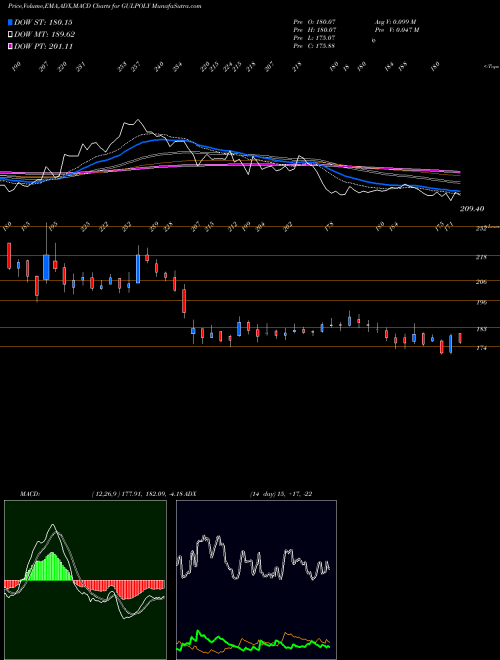The width and height of the screenshot is (500, 660).
Task: Click the chart title for GULPOLY
Action: [104, 6]
